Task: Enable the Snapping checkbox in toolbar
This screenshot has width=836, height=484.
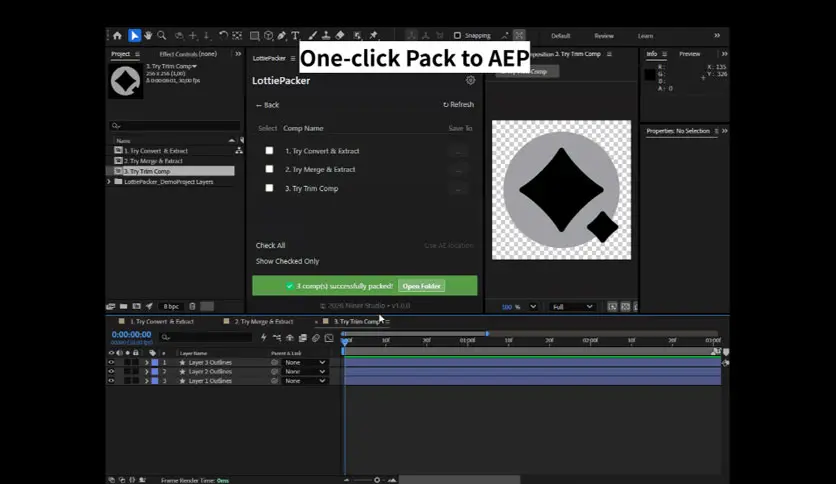Action: tap(457, 36)
